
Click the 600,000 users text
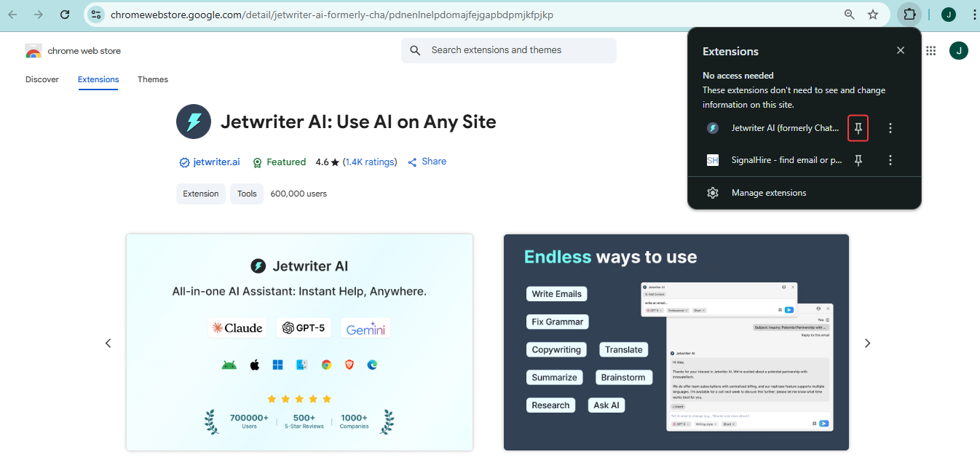click(299, 194)
